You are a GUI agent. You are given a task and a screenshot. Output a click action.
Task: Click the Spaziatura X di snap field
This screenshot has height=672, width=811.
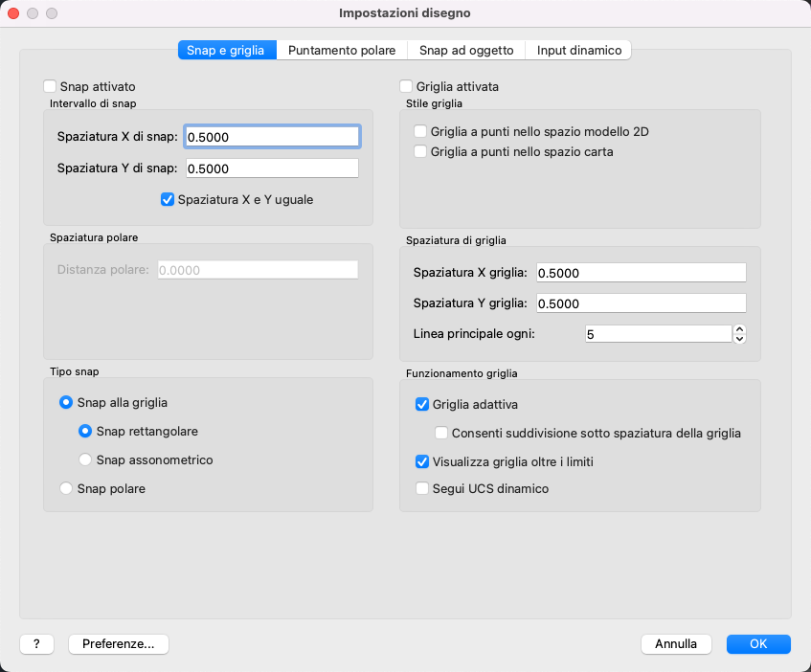click(x=272, y=137)
